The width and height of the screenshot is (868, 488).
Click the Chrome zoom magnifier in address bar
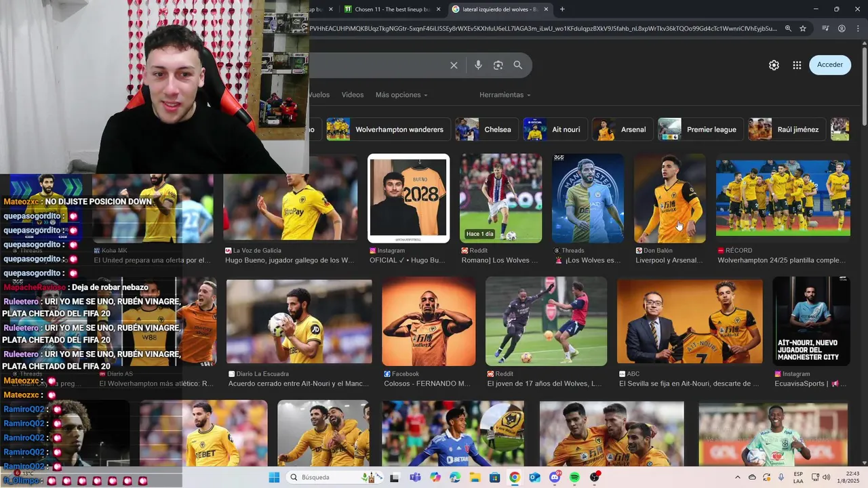pyautogui.click(x=788, y=28)
